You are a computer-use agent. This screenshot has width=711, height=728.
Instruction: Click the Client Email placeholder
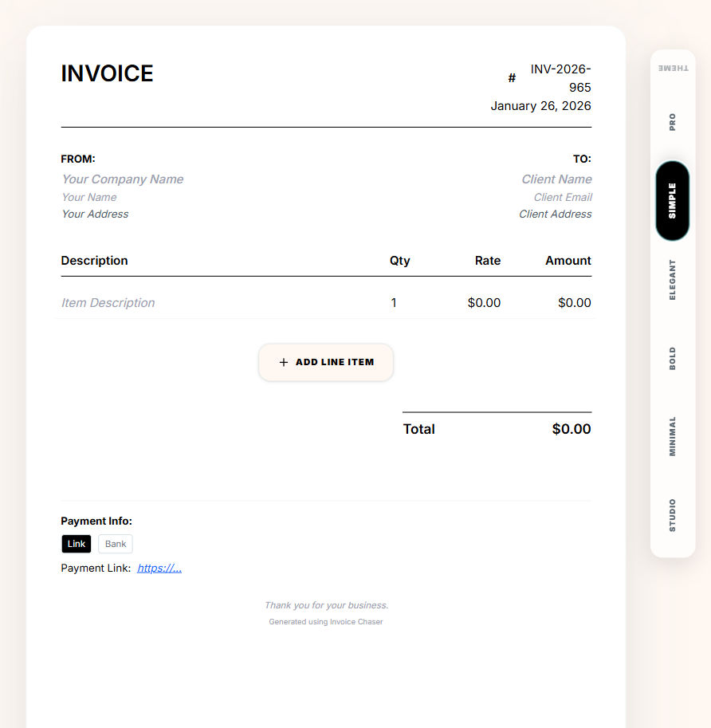point(562,197)
